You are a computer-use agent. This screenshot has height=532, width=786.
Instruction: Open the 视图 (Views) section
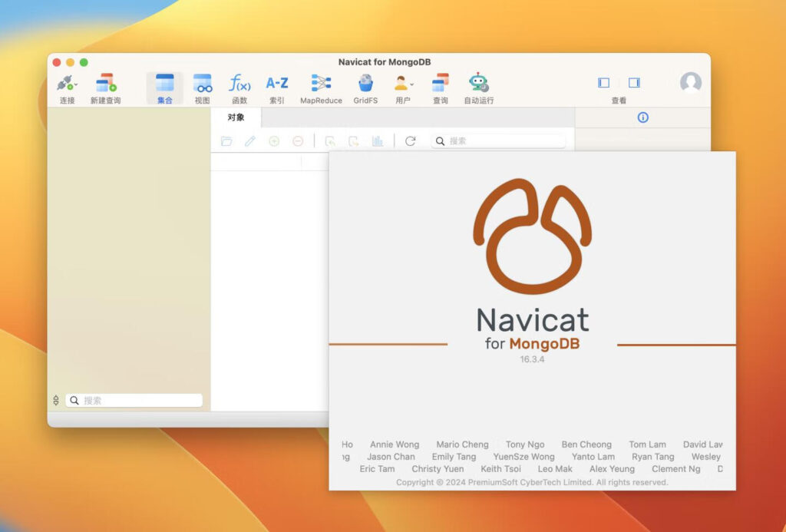coord(202,84)
